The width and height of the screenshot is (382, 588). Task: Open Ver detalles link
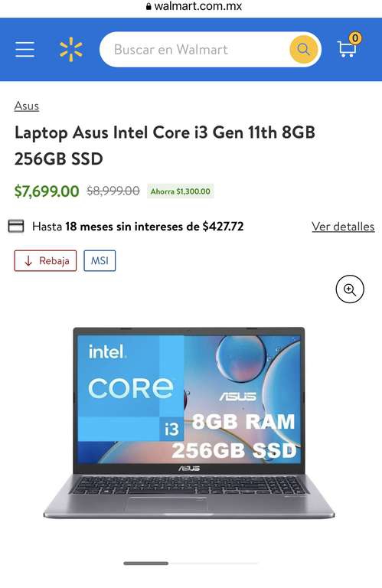click(343, 227)
